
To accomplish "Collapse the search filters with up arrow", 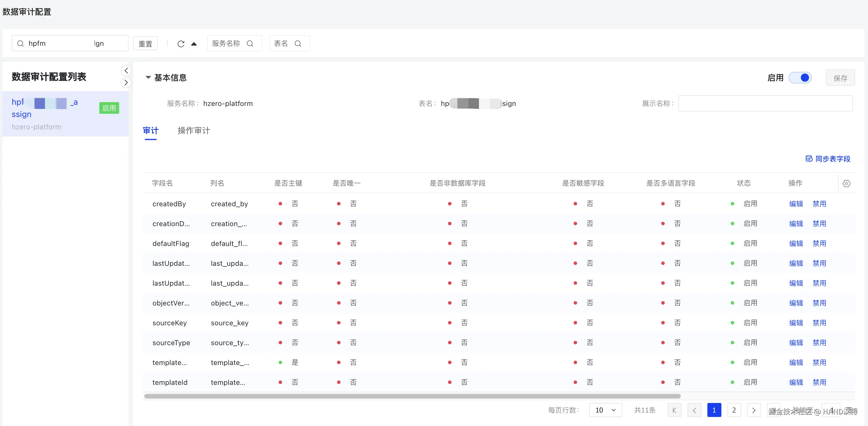I will pyautogui.click(x=194, y=44).
